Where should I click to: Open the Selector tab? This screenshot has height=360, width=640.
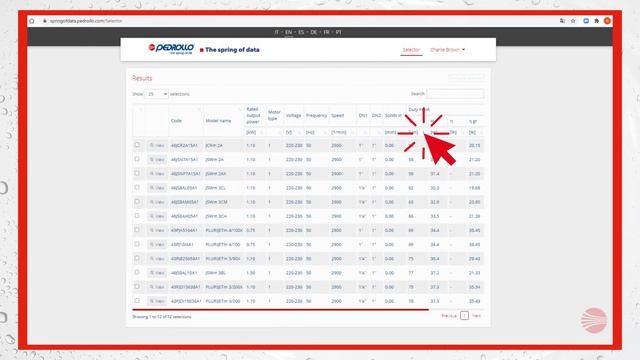click(x=411, y=50)
